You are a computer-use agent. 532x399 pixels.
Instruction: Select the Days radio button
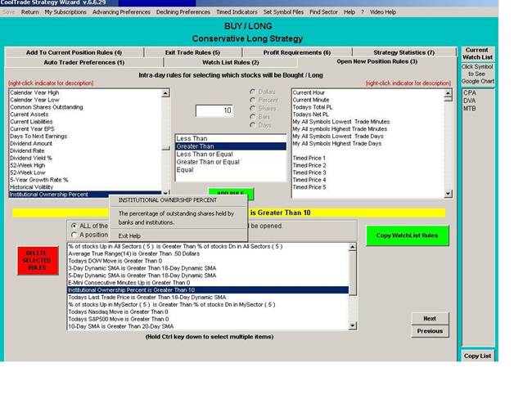252,125
